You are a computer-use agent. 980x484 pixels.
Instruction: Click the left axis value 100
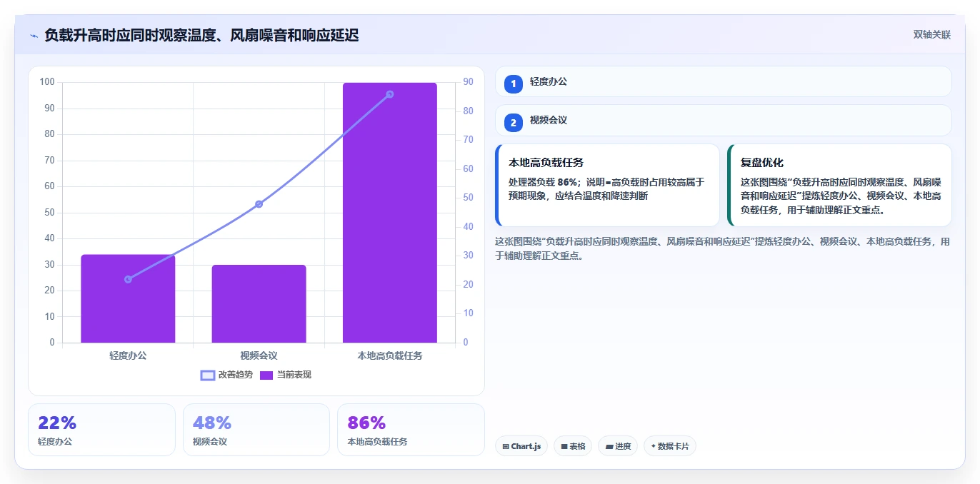tap(47, 82)
